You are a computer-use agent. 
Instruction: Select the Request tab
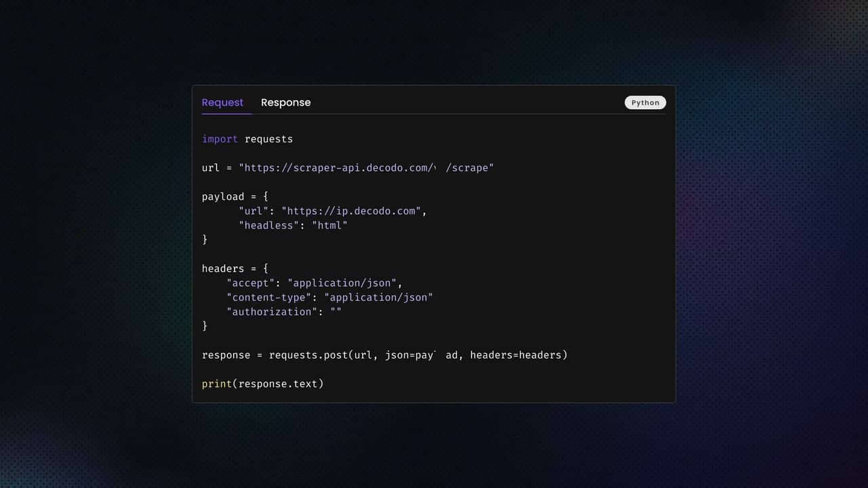tap(222, 102)
